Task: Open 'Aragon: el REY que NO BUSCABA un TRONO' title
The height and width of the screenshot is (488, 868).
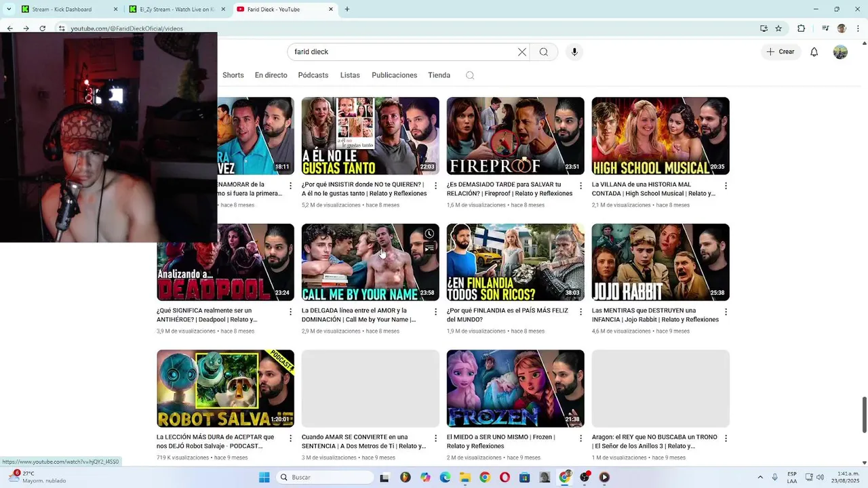Action: 654,441
